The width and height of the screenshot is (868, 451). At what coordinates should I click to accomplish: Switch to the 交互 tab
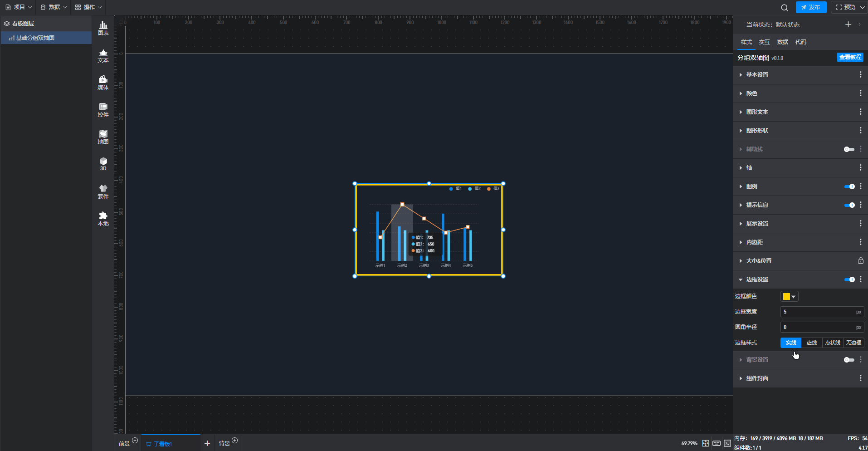pos(764,42)
